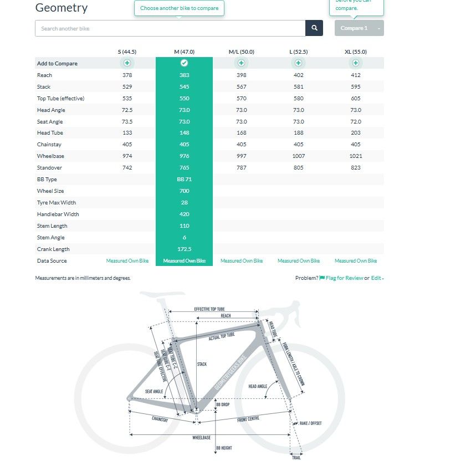Viewport: 476px width, 466px height.
Task: Add size S (44.5) to compare
Action: 127,63
